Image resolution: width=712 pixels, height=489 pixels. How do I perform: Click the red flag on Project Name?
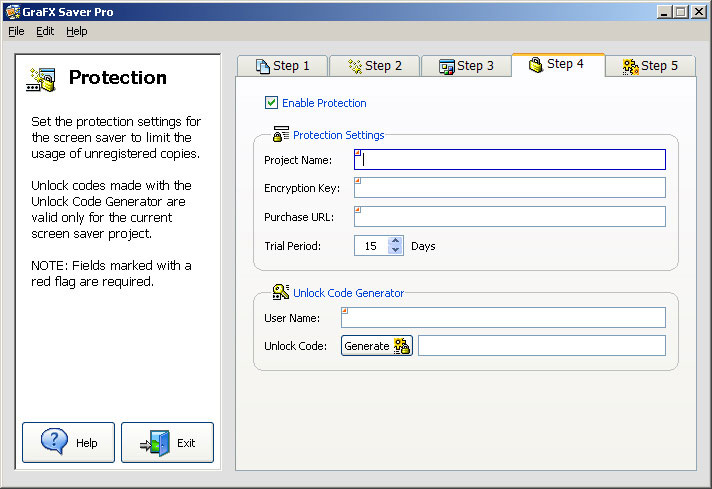click(x=358, y=153)
